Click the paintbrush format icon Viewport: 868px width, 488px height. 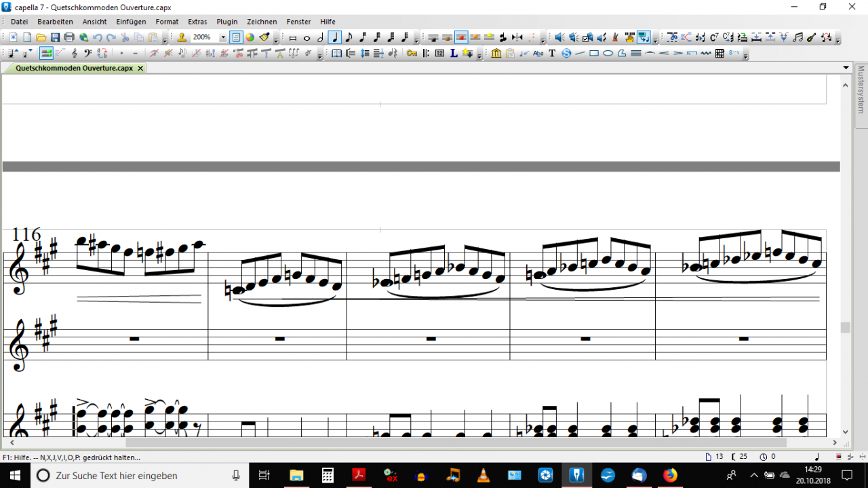click(x=264, y=37)
